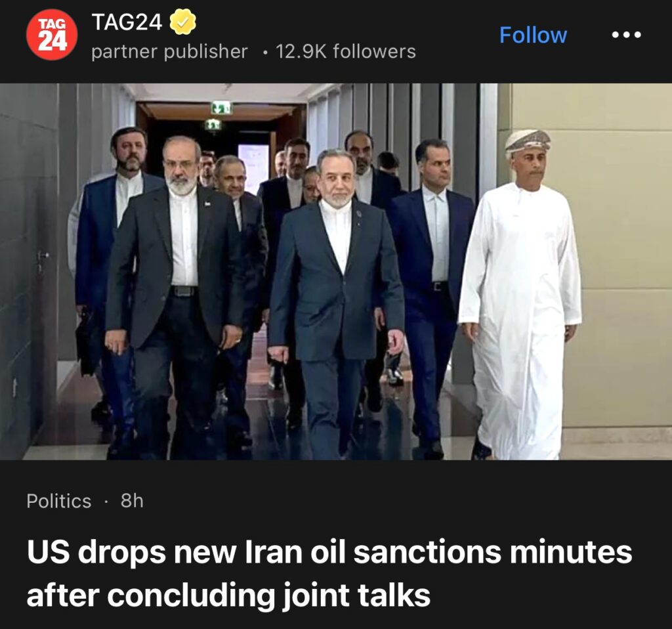The height and width of the screenshot is (629, 672).
Task: Open the headline line 'US drops new Iran oil sanctions minutes'
Action: pyautogui.click(x=329, y=552)
